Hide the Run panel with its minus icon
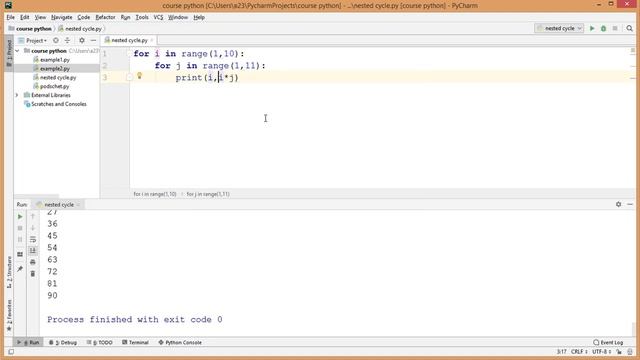This screenshot has height=360, width=640. coord(630,204)
